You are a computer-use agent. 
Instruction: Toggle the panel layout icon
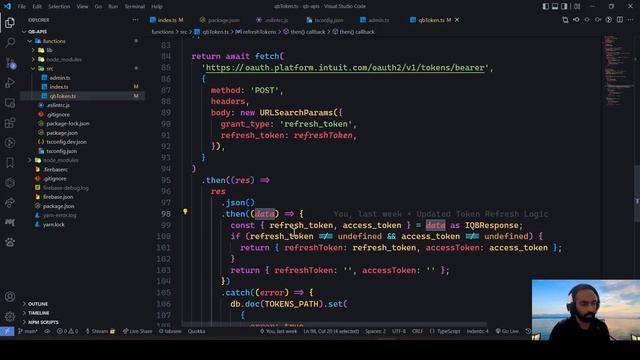pos(555,6)
